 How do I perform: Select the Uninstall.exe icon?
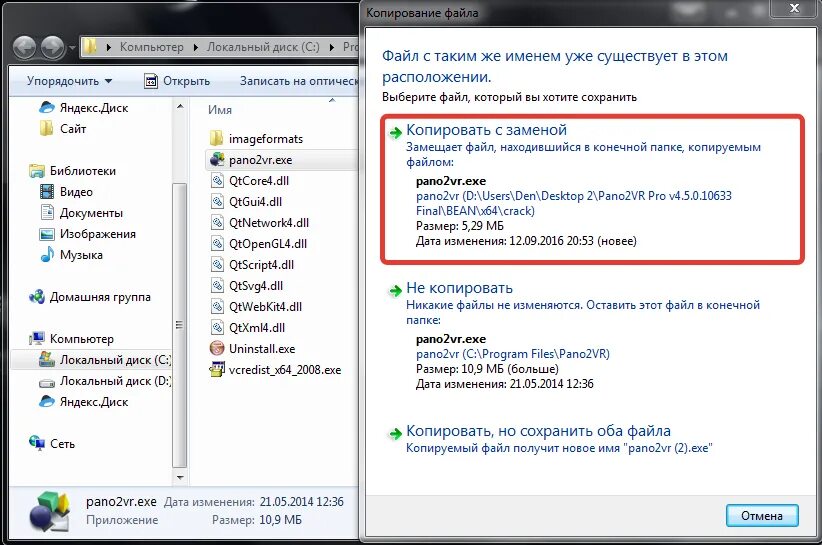click(x=217, y=348)
